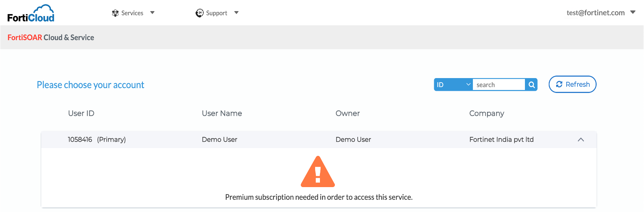Click into the search input field
The height and width of the screenshot is (212, 644).
pyautogui.click(x=499, y=85)
